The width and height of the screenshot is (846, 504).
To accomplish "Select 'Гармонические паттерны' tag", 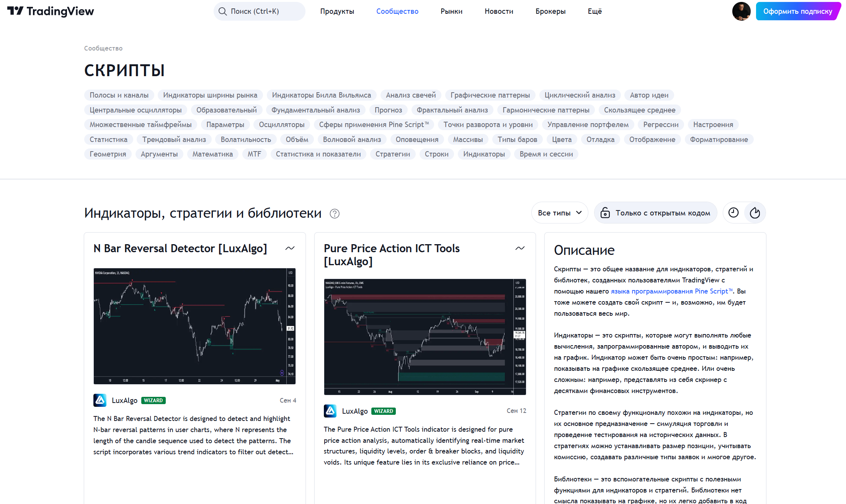I will (546, 110).
